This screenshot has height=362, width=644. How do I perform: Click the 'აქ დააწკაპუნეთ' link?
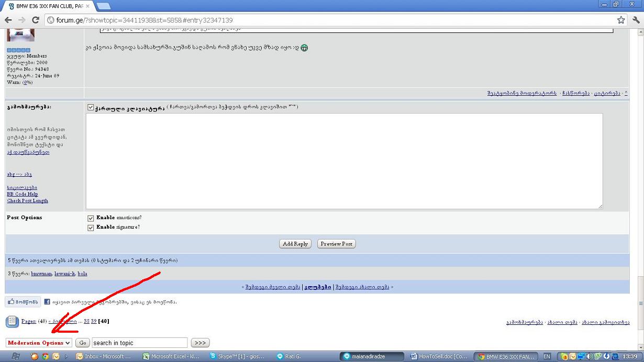pos(28,152)
